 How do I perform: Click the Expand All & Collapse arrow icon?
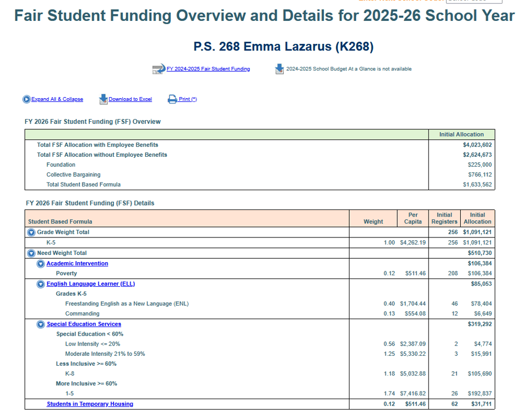click(x=26, y=99)
